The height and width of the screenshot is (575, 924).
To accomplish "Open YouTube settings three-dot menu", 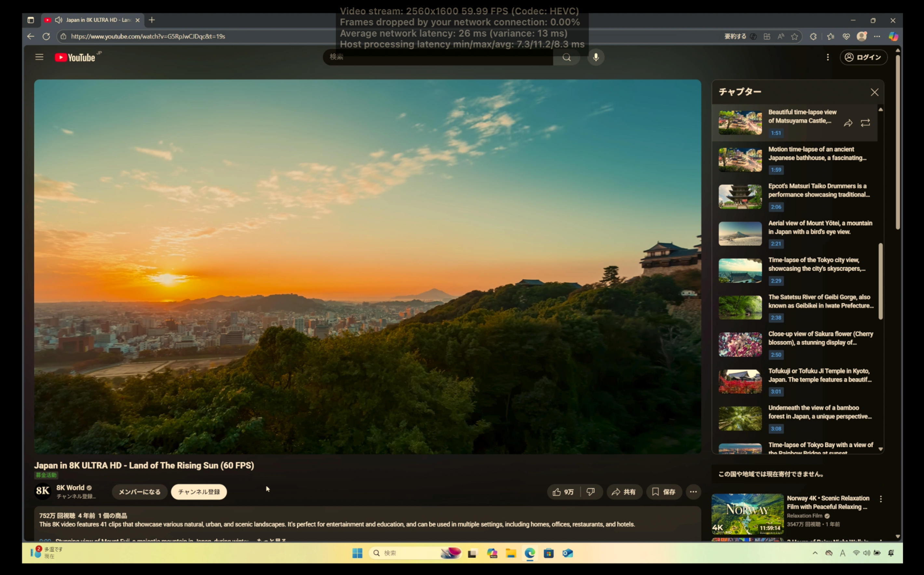I will point(828,57).
